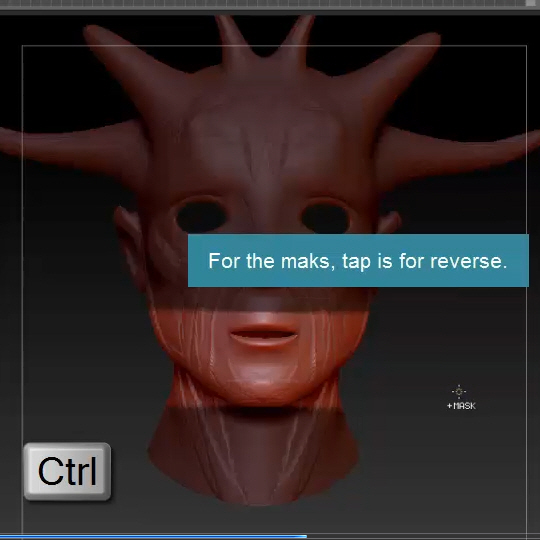
Task: Seek to the unfilled part of the progress bar
Action: click(423, 537)
